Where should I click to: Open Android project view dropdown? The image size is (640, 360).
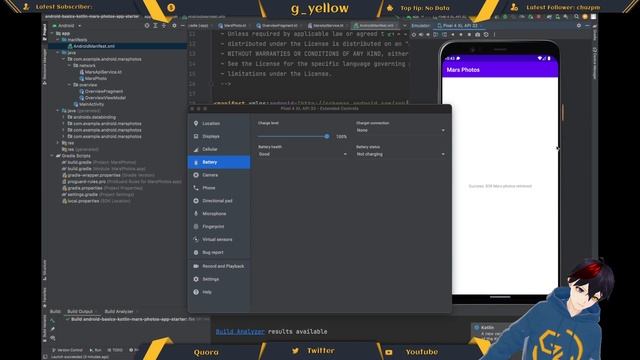(x=67, y=26)
